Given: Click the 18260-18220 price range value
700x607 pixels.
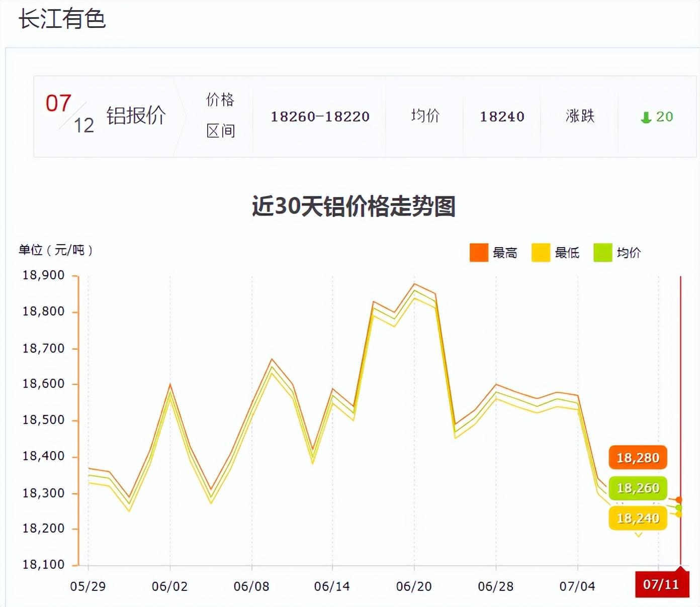Looking at the screenshot, I should (320, 117).
